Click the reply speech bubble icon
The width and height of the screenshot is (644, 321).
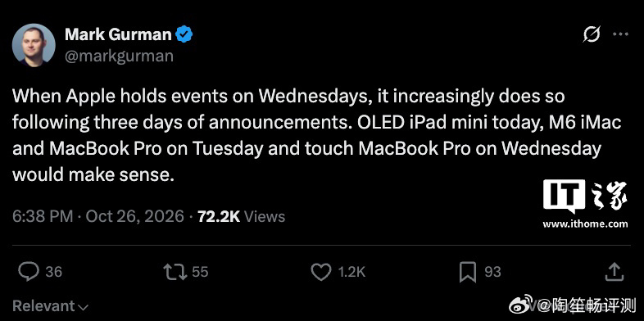(29, 272)
